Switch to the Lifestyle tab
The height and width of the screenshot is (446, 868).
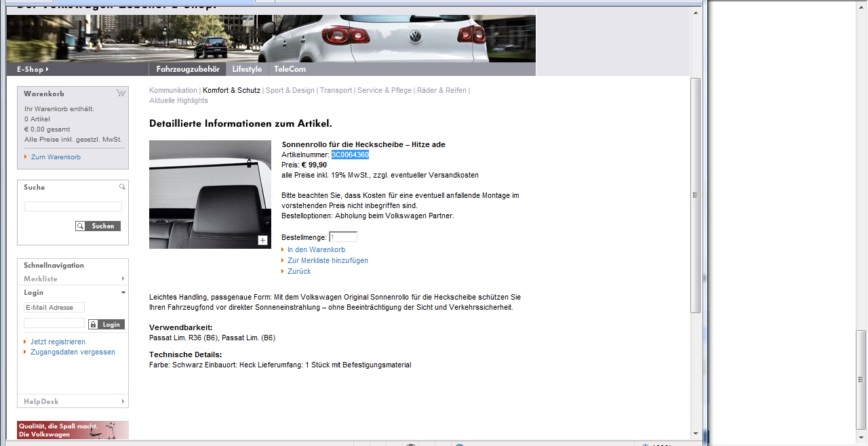[x=247, y=69]
